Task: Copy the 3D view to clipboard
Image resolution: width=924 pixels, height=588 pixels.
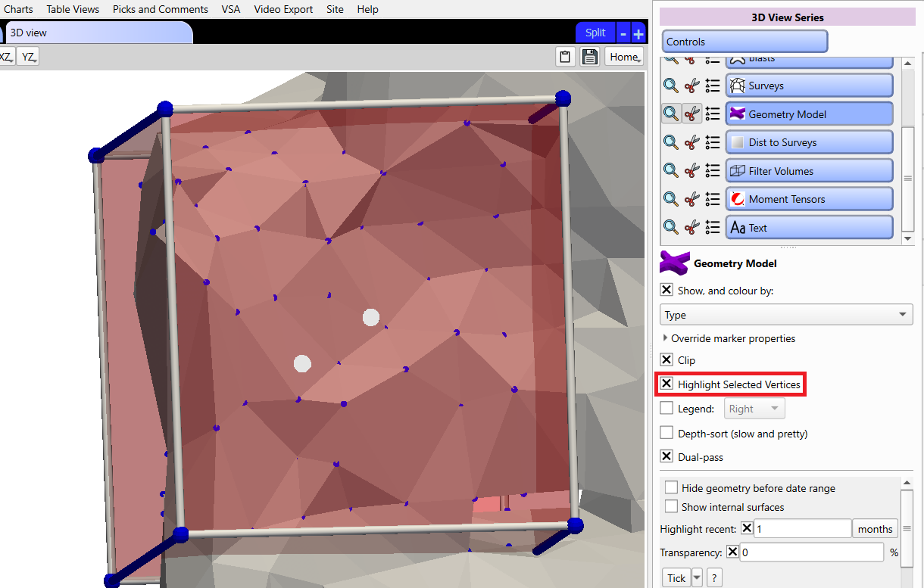Action: [565, 57]
